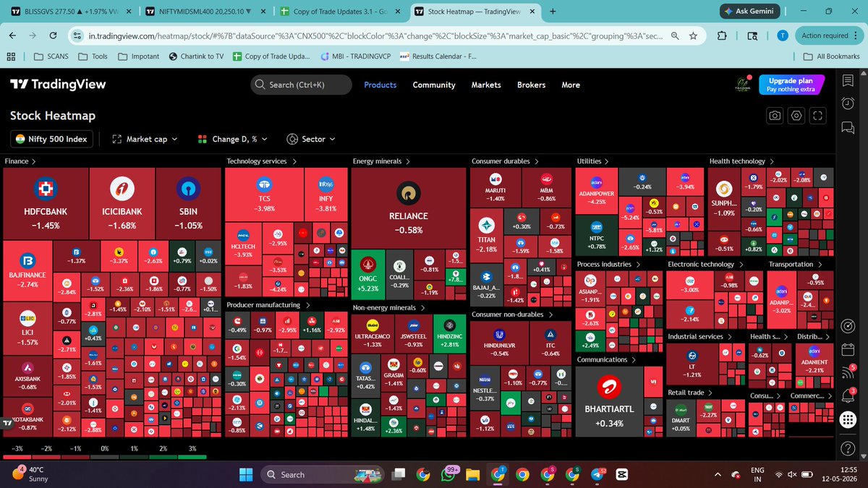This screenshot has width=868, height=488.
Task: Click the Upgrade plan button
Action: click(791, 85)
